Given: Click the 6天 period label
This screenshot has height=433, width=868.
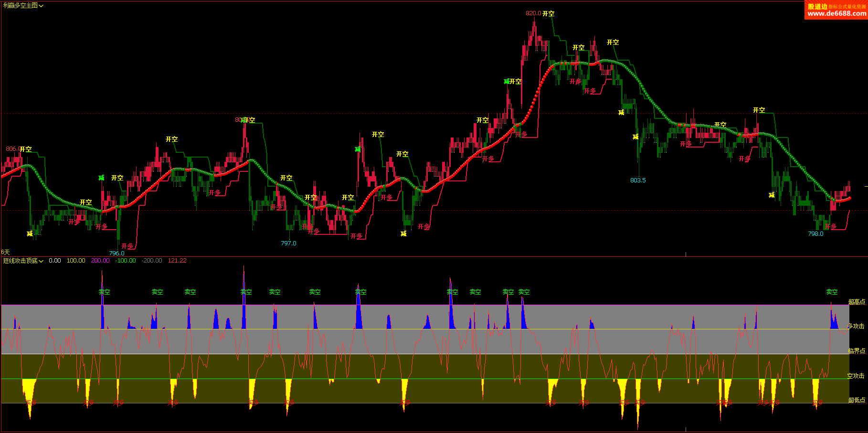Looking at the screenshot, I should coord(5,252).
